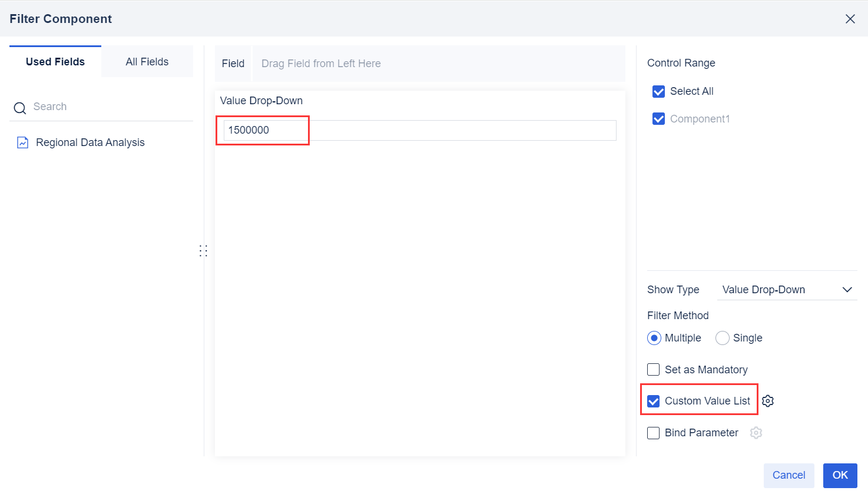The height and width of the screenshot is (494, 868).
Task: Open settings gear beside Custom Value List
Action: pyautogui.click(x=767, y=400)
